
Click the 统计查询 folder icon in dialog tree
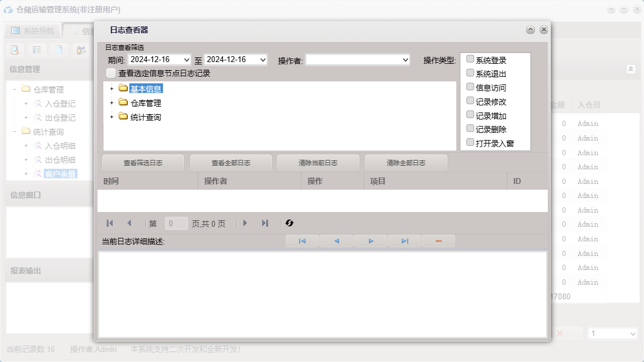[x=123, y=116]
